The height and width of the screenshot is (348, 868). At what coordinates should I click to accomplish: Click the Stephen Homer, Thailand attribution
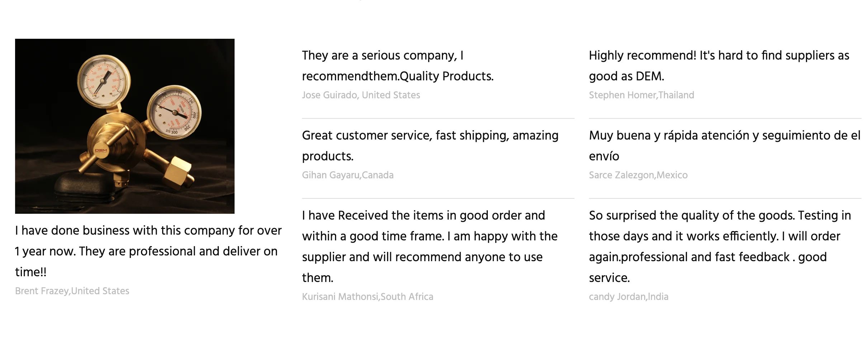click(641, 95)
